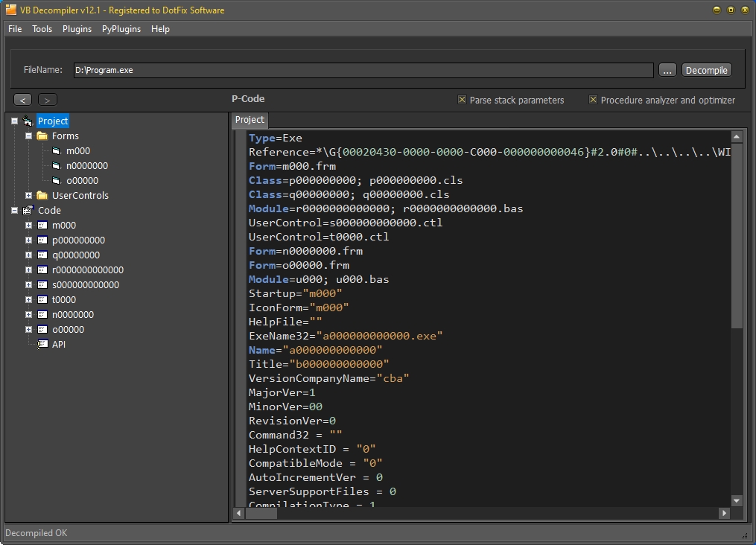The width and height of the screenshot is (756, 545).
Task: Click the VersionCompanyName="cba" line
Action: pyautogui.click(x=328, y=378)
